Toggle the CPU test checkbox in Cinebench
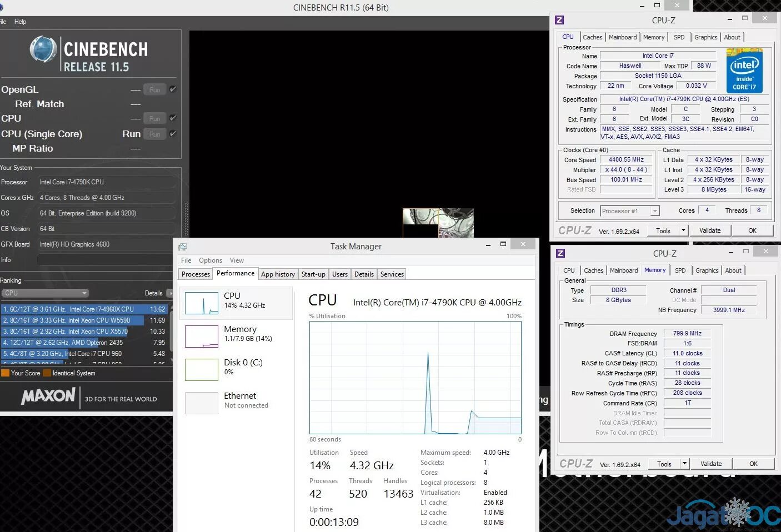 173,118
